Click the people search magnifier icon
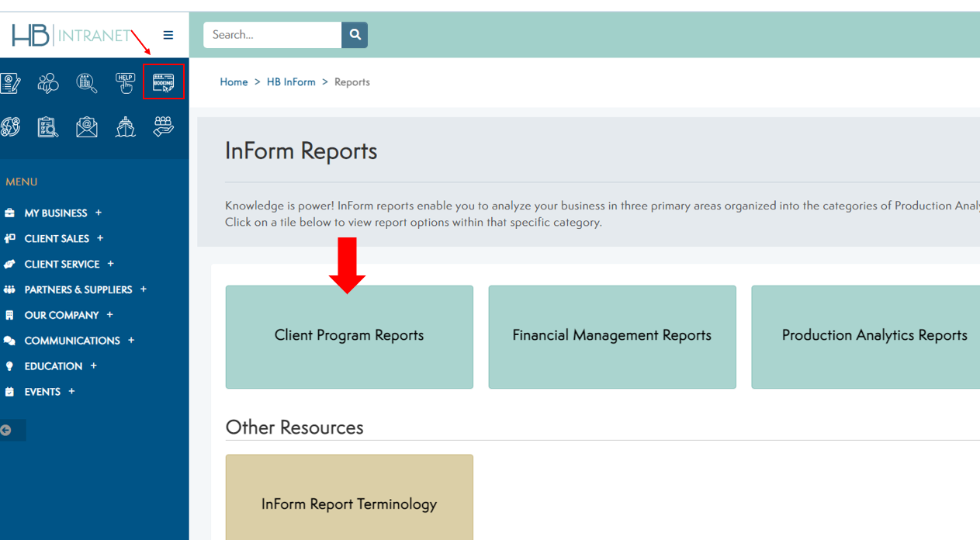The height and width of the screenshot is (540, 980). pos(48,82)
